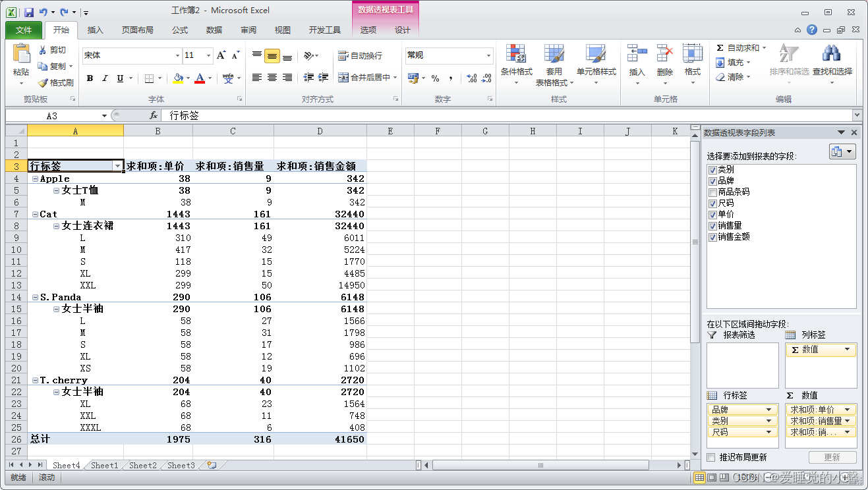
Task: Uncheck the 尺码 field checkbox
Action: coord(712,204)
